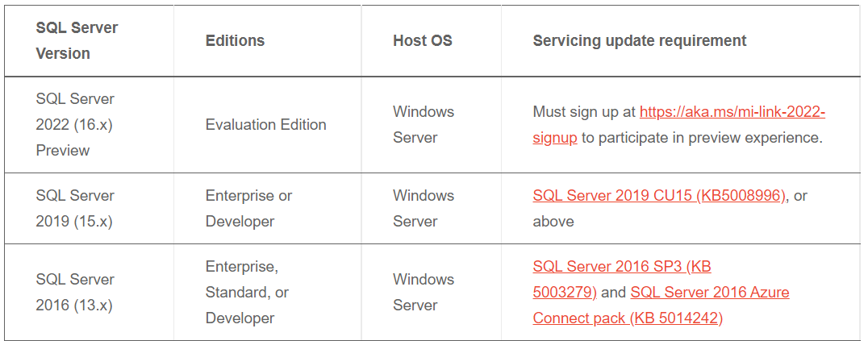Click the SQL Server 2016 (13.x) cell
The width and height of the screenshot is (868, 341).
[75, 293]
